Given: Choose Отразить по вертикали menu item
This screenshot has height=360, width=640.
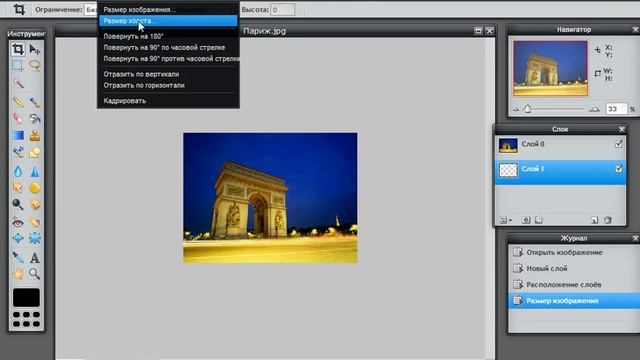Looking at the screenshot, I should click(x=168, y=74).
